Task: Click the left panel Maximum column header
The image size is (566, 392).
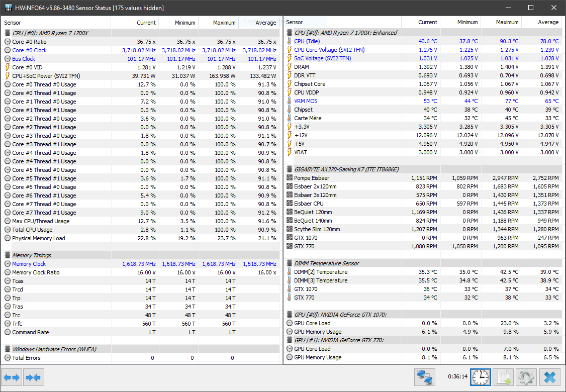Action: (x=218, y=23)
